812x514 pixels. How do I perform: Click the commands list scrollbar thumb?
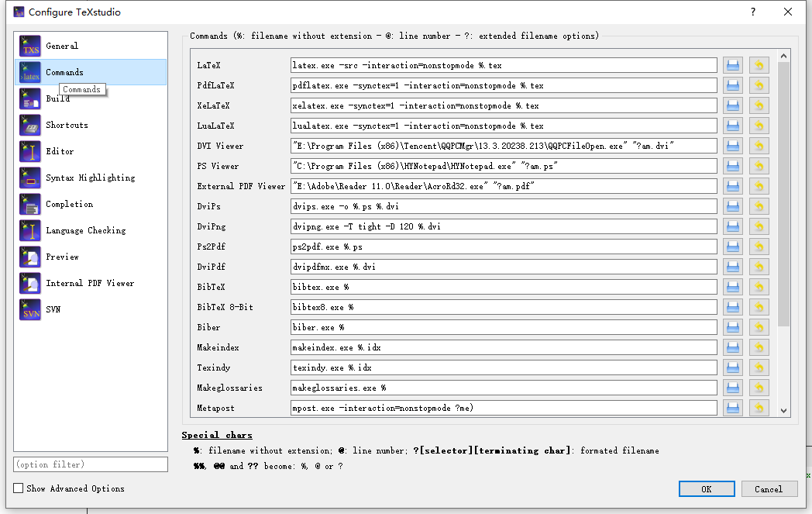pos(783,195)
